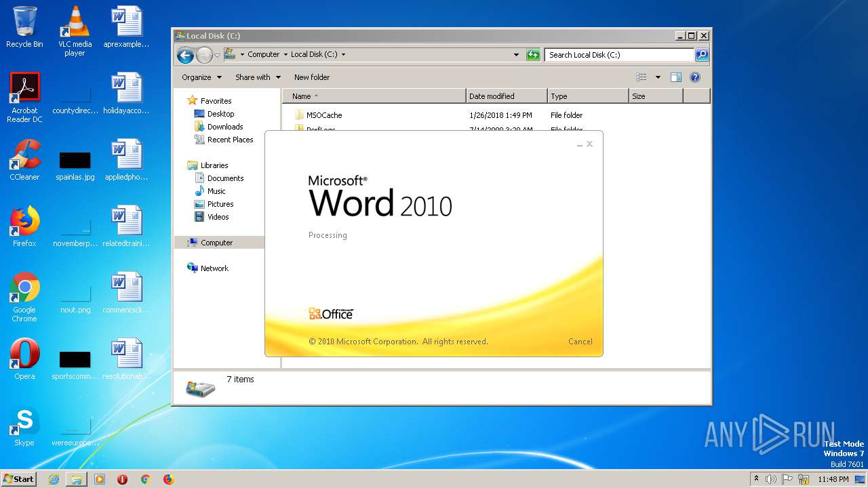868x488 pixels.
Task: Open the Documents library
Action: pyautogui.click(x=225, y=178)
